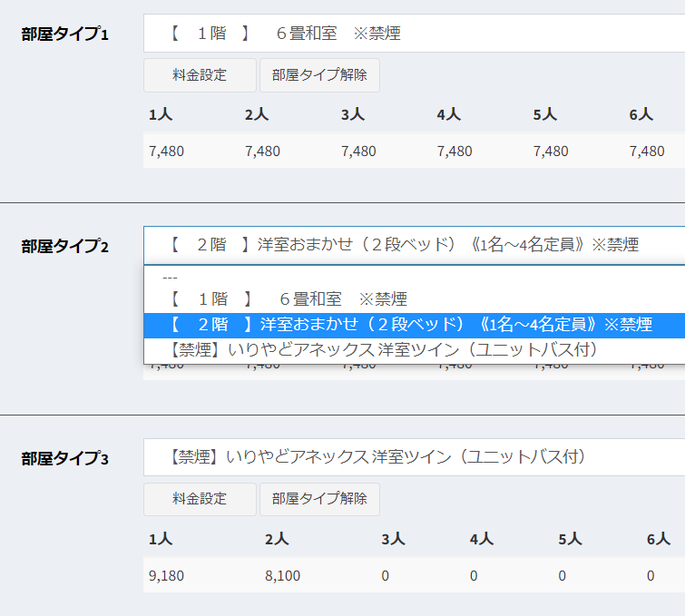Click 6人 price 7,480 in 部屋タイプ1
Viewport: 685px width, 616px height.
tap(647, 152)
